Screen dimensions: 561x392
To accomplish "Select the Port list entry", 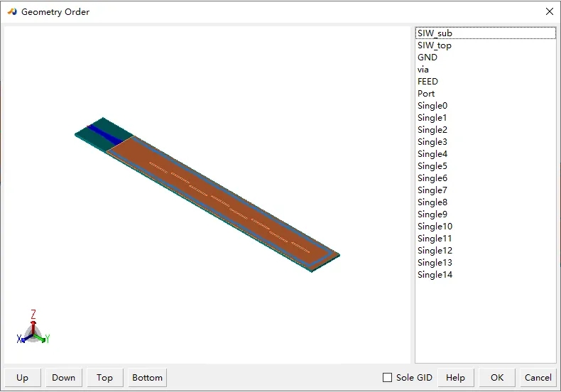I will coord(486,94).
